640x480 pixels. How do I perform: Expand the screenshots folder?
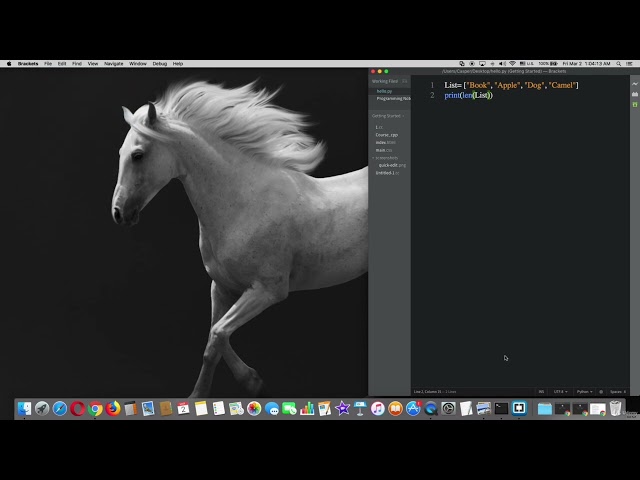pos(386,158)
